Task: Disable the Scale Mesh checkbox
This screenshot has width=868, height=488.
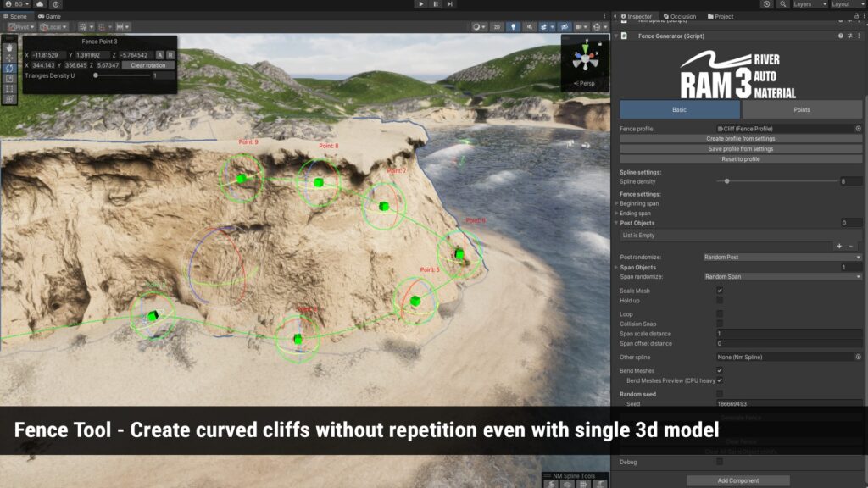Action: click(x=720, y=291)
